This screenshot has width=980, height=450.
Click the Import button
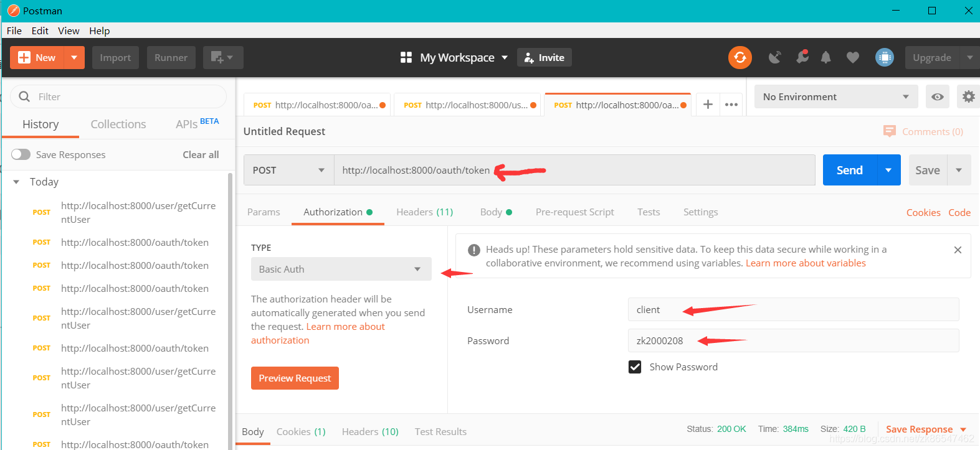click(115, 57)
